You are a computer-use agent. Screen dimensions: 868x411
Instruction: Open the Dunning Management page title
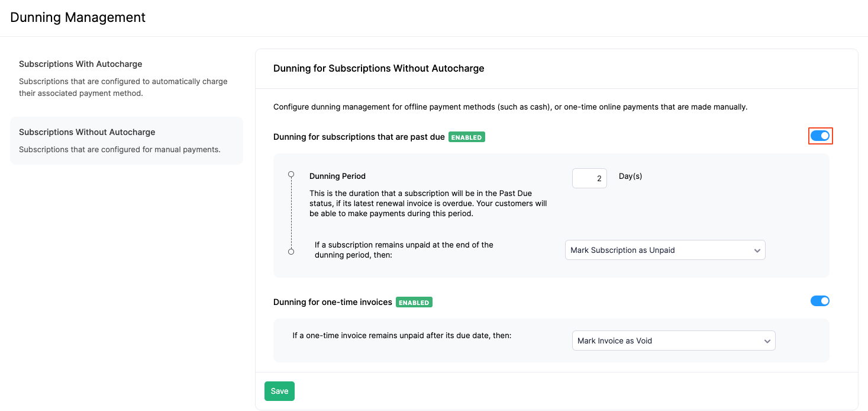pyautogui.click(x=78, y=17)
